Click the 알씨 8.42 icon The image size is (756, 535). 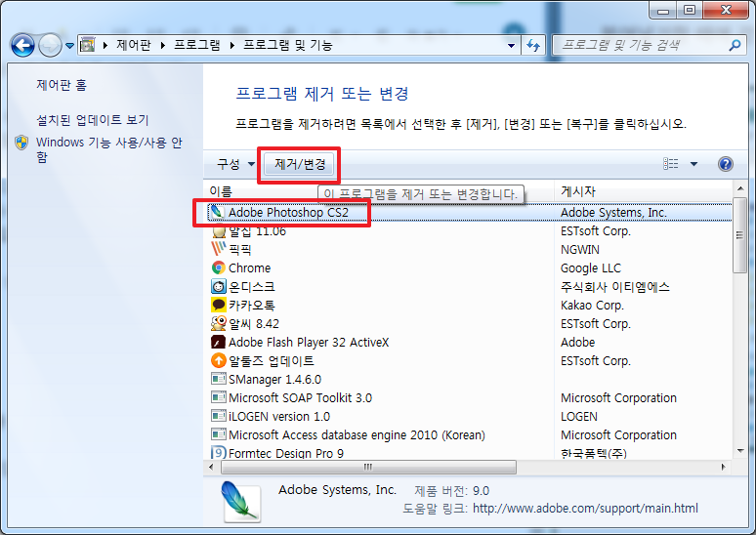tap(219, 323)
